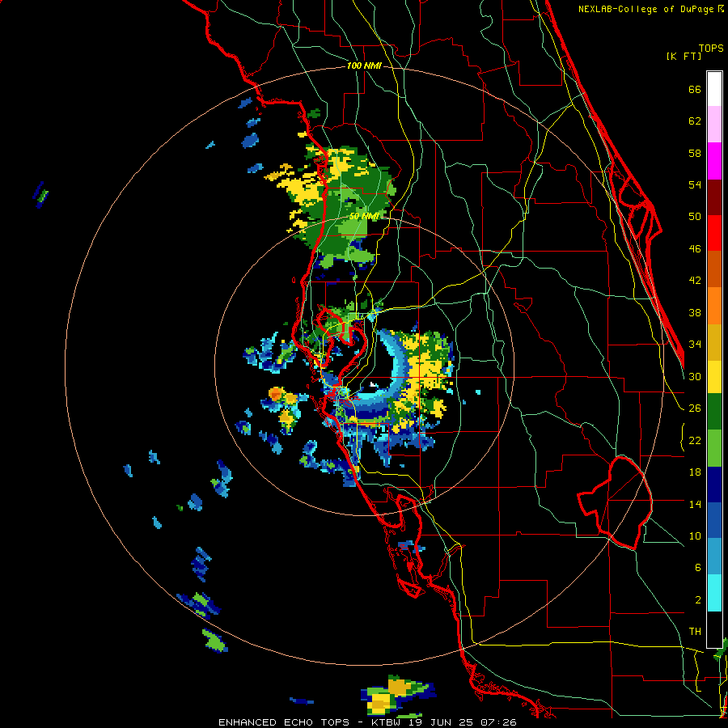The width and height of the screenshot is (728, 728).
Task: Click the legend value 22
Action: (695, 440)
